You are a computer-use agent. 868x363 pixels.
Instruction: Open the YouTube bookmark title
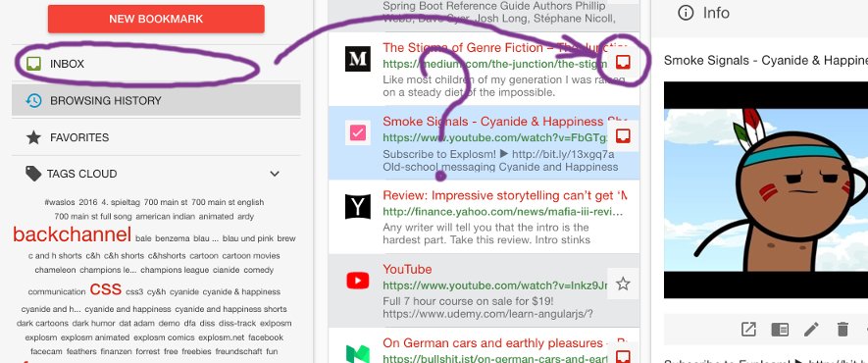[407, 270]
